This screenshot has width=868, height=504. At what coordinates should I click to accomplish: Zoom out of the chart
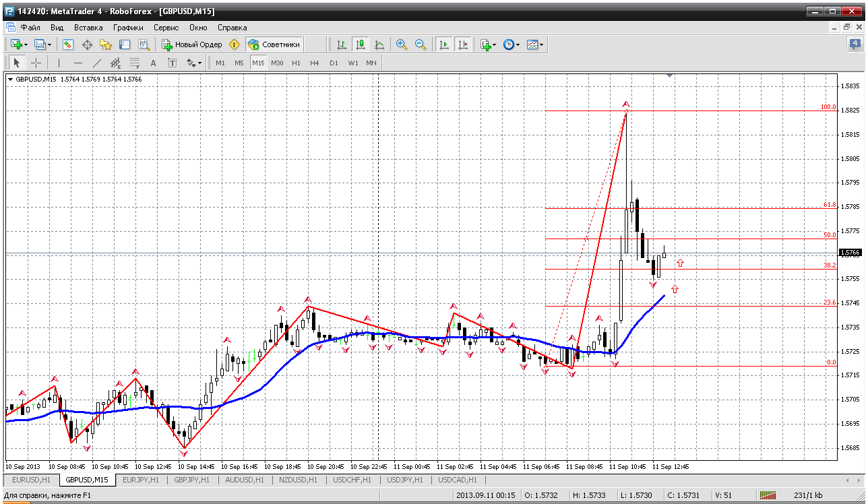click(x=421, y=44)
